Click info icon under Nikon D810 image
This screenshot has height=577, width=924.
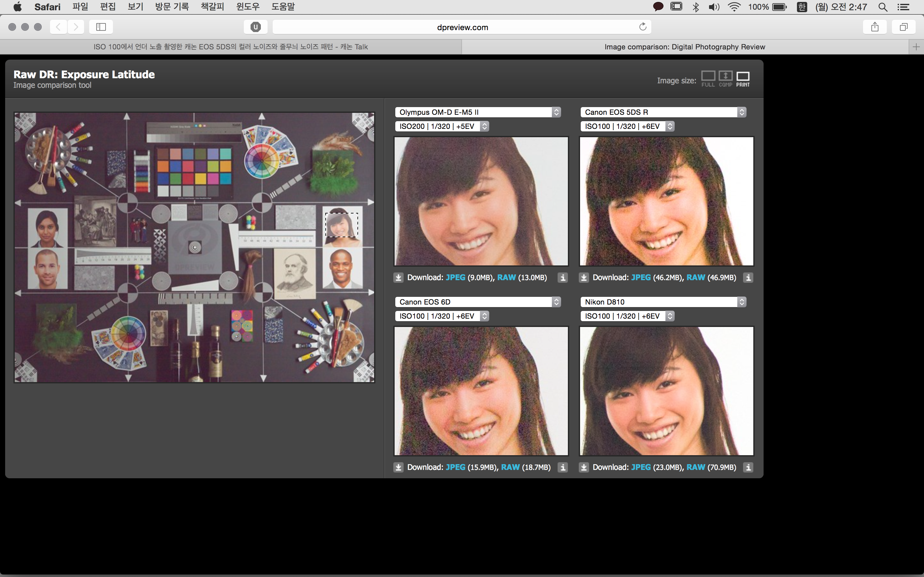coord(748,467)
